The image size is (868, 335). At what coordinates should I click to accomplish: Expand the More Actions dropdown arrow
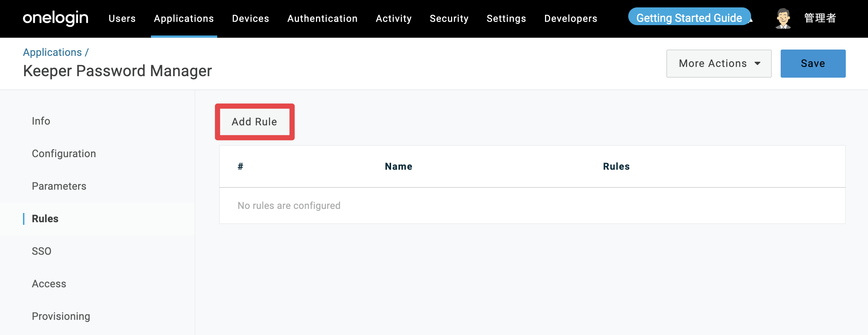pyautogui.click(x=757, y=64)
